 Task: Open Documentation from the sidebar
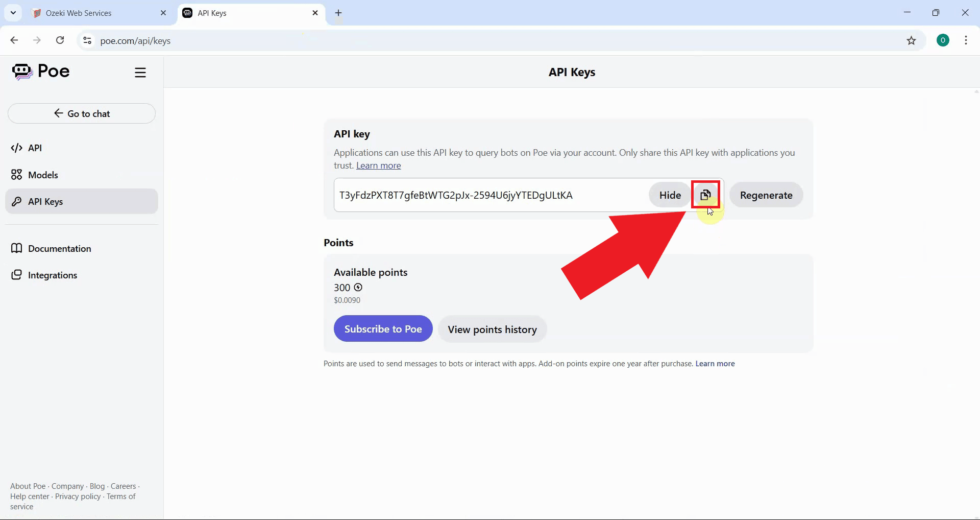pyautogui.click(x=59, y=249)
